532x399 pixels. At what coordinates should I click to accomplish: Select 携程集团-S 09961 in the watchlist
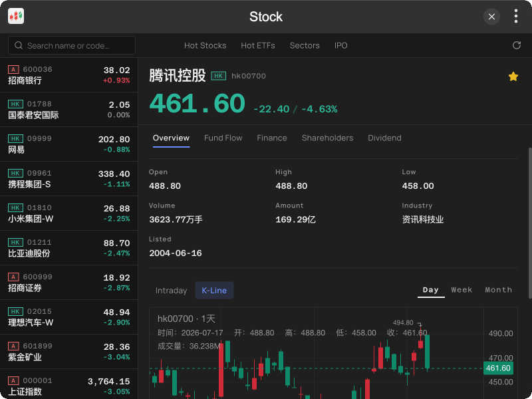pos(69,179)
